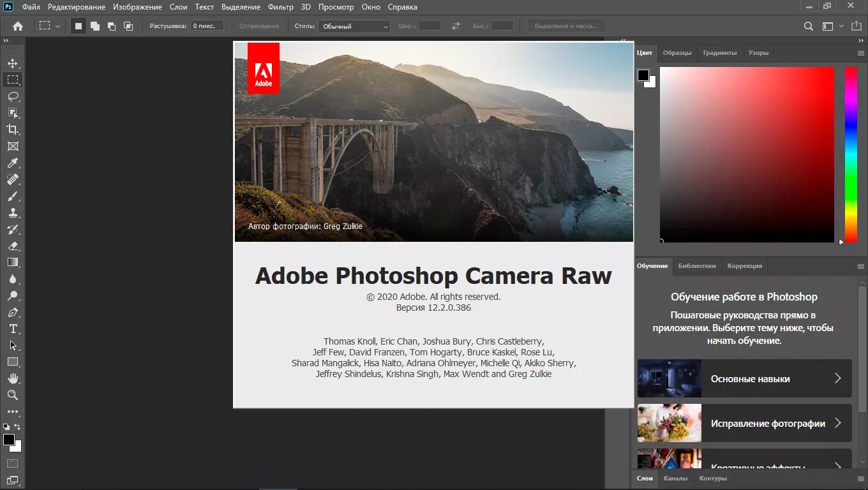Viewport: 868px width, 490px height.
Task: Switch to the Градиенты tab
Action: [720, 53]
